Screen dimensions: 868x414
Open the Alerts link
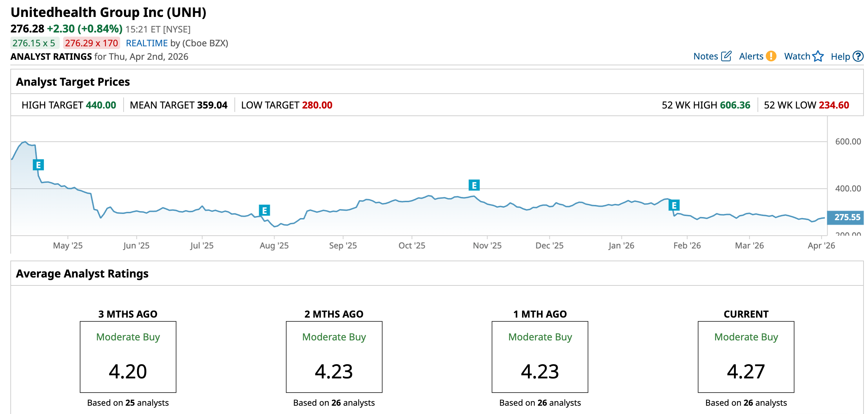751,56
